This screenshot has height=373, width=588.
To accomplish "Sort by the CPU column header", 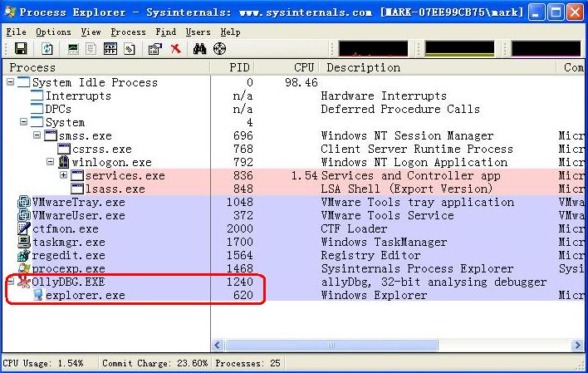I will (x=287, y=67).
